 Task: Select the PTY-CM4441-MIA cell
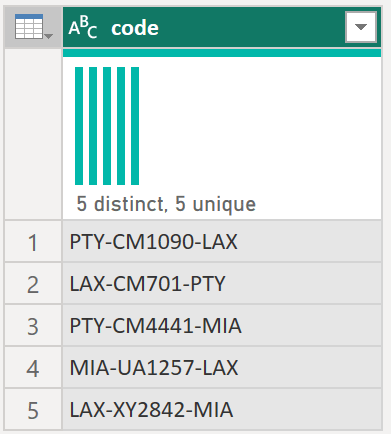pyautogui.click(x=222, y=325)
